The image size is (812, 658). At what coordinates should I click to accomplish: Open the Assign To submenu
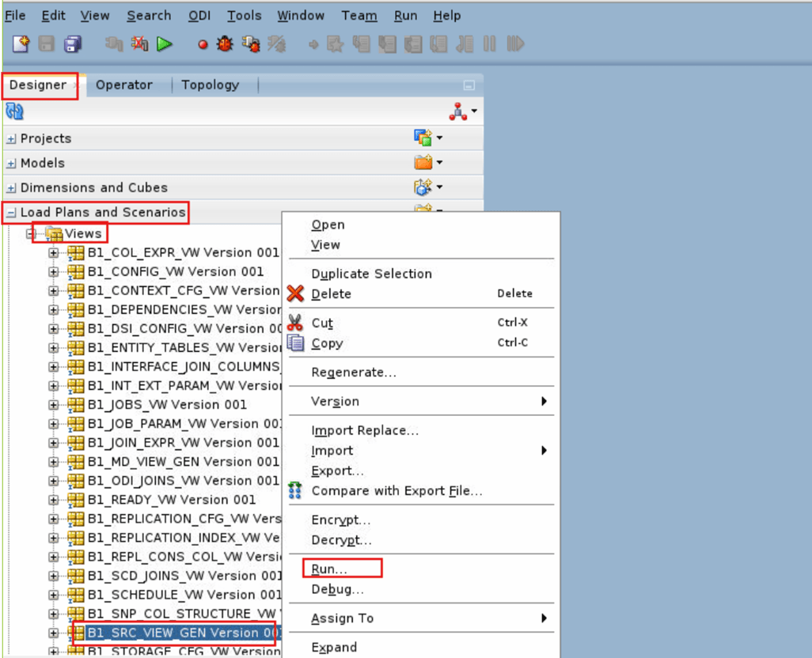click(x=422, y=618)
